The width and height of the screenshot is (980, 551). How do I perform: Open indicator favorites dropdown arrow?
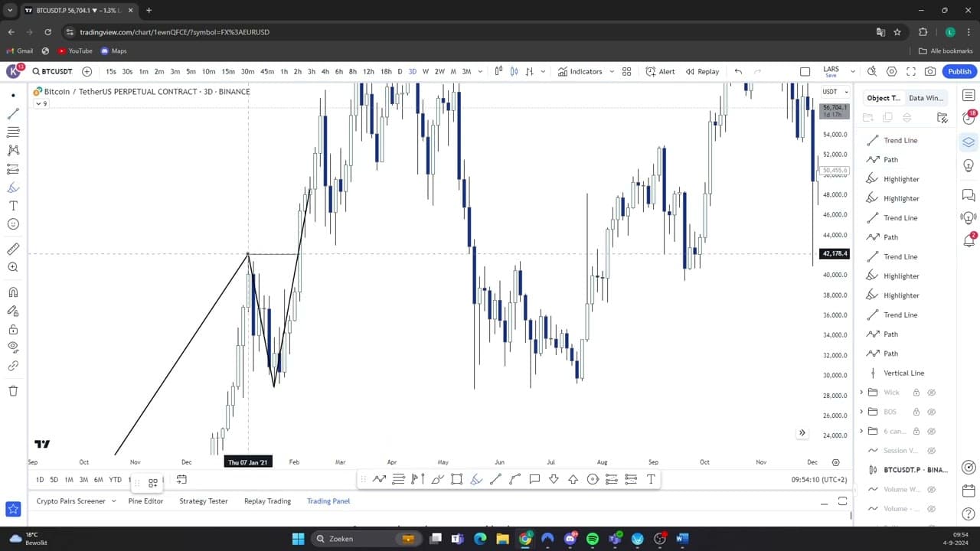pos(611,71)
